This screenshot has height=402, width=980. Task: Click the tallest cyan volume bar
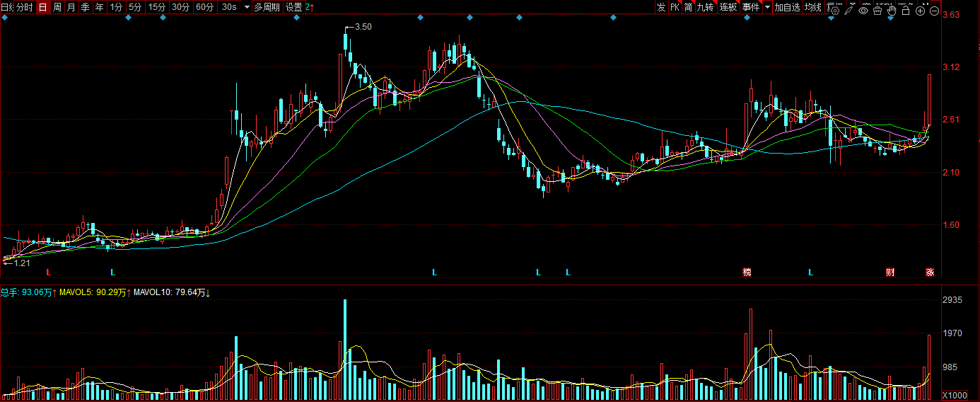(x=345, y=350)
